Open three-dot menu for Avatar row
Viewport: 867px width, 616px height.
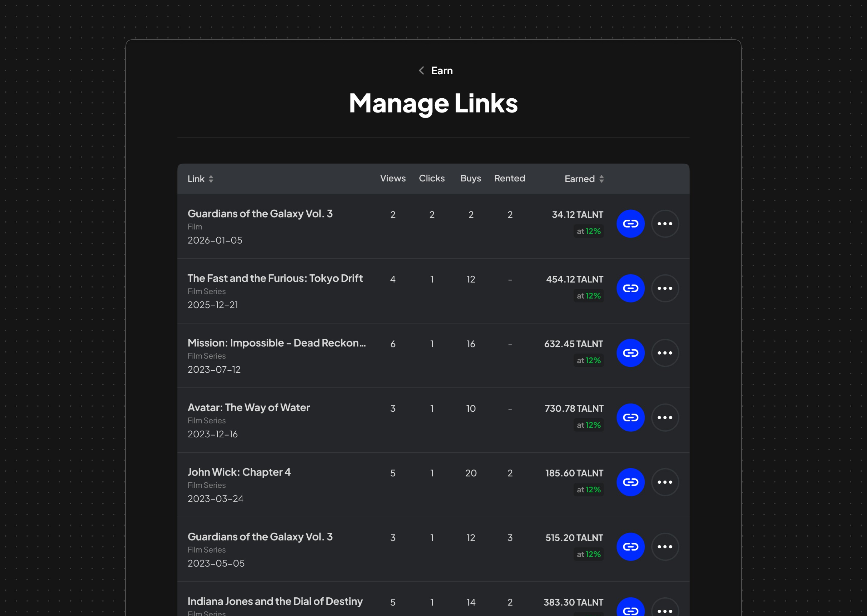pyautogui.click(x=665, y=417)
